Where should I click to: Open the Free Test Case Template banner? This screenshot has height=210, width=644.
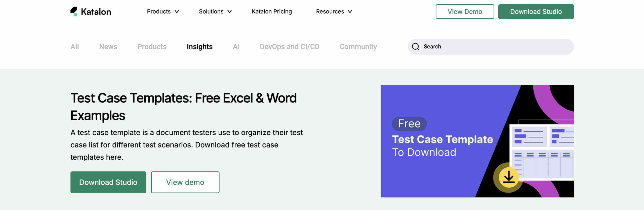pos(477,141)
